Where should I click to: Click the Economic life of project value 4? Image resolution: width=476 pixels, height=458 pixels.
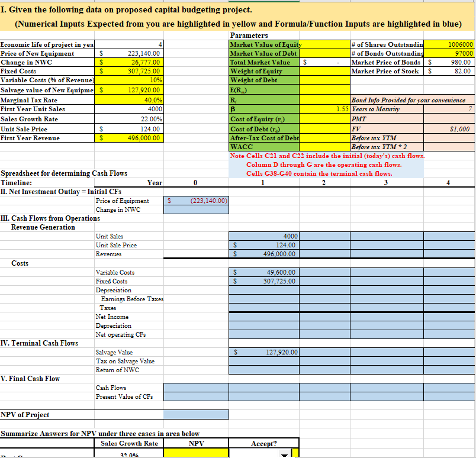coord(129,44)
